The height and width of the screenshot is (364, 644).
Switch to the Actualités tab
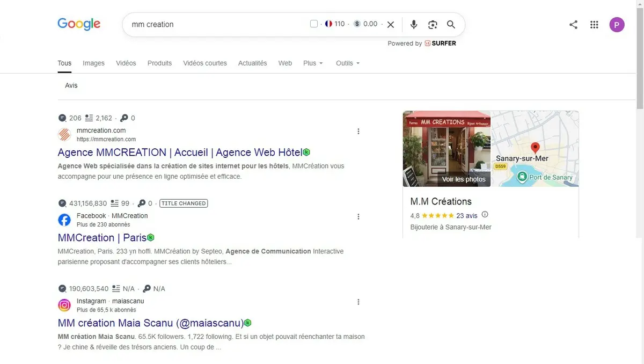tap(252, 63)
